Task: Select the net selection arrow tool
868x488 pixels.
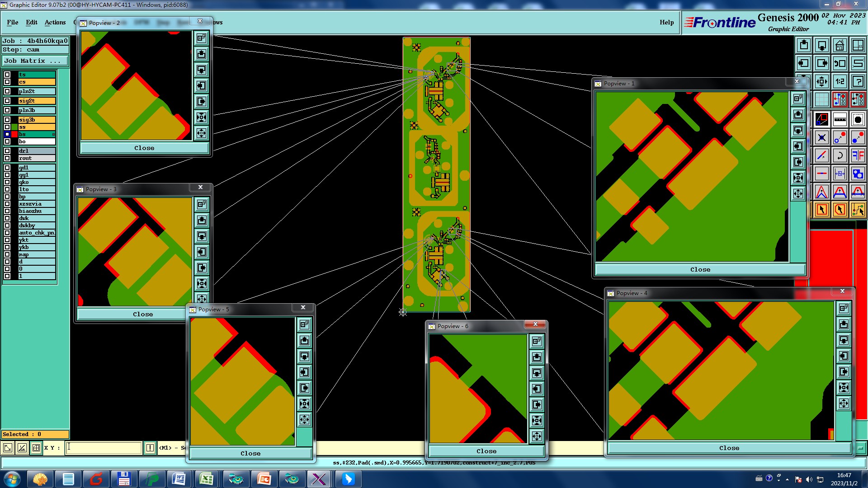Action: coord(858,210)
